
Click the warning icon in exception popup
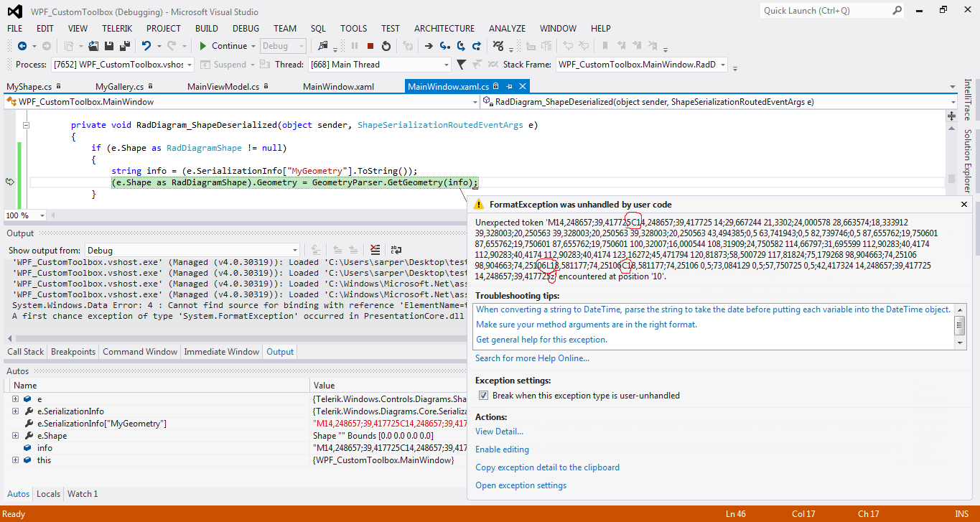click(480, 205)
